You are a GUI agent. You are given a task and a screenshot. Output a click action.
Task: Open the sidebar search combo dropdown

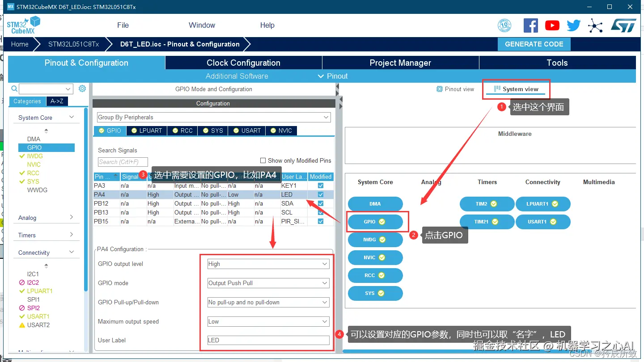click(68, 89)
